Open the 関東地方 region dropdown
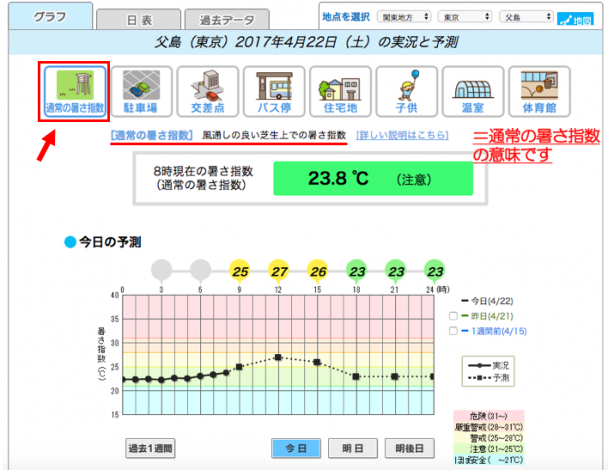The height and width of the screenshot is (470, 608). tap(404, 17)
